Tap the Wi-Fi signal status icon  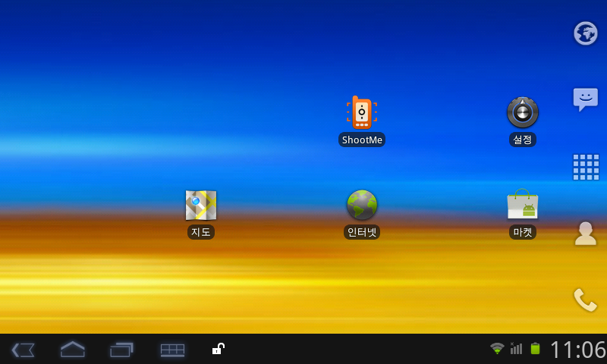[497, 349]
